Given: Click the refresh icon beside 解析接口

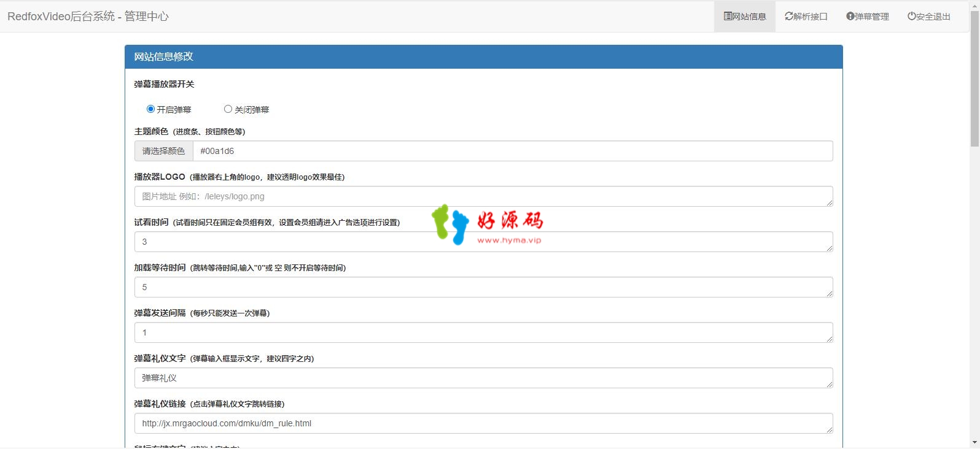Looking at the screenshot, I should [x=789, y=17].
